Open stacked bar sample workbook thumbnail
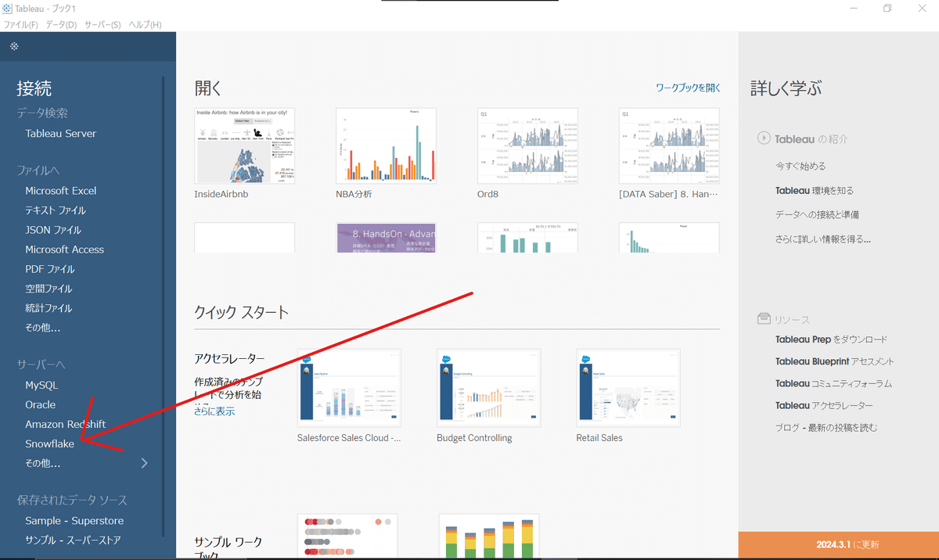939x560 pixels. [488, 535]
